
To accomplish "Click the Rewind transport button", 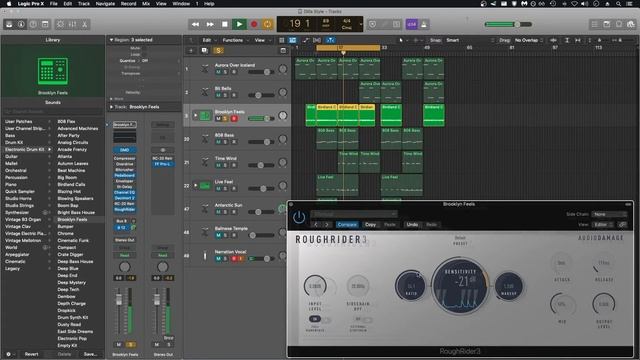I will [196, 24].
